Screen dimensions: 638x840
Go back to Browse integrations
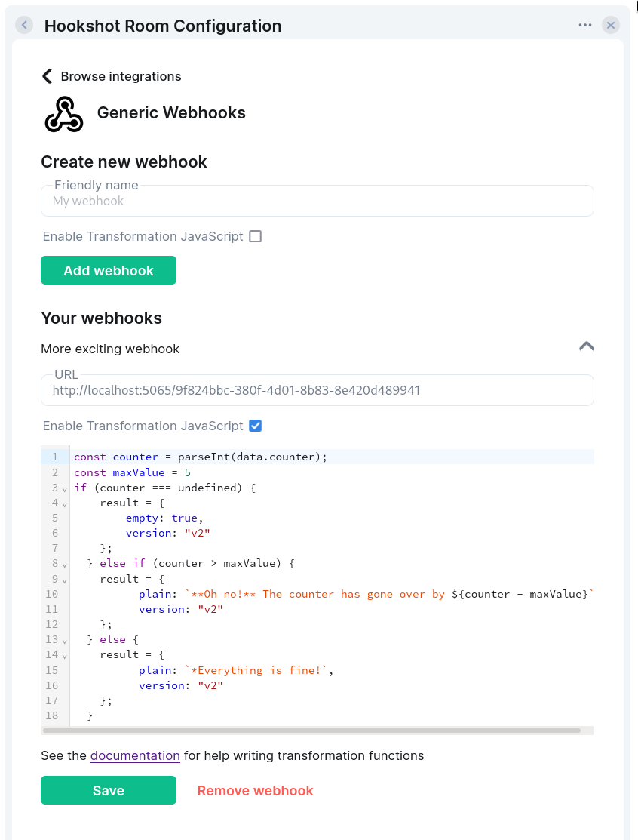pyautogui.click(x=112, y=76)
